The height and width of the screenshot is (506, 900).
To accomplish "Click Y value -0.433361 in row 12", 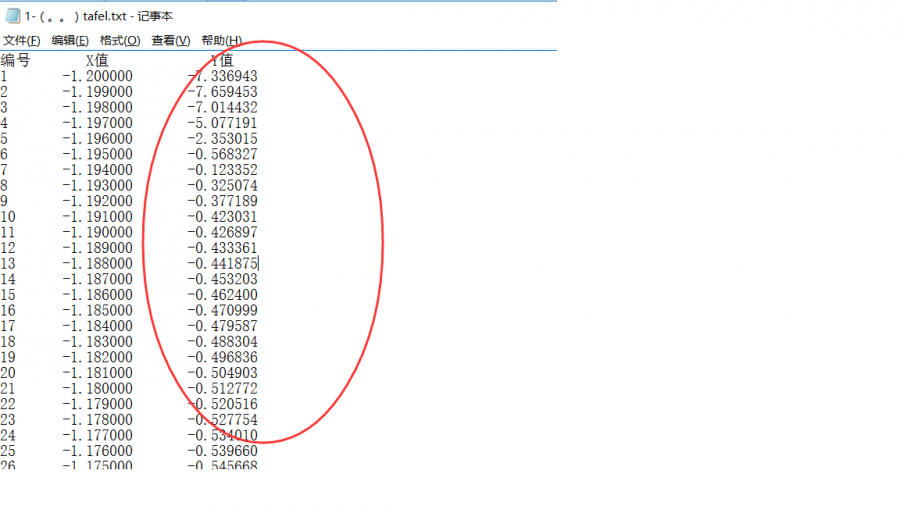I will coord(223,248).
